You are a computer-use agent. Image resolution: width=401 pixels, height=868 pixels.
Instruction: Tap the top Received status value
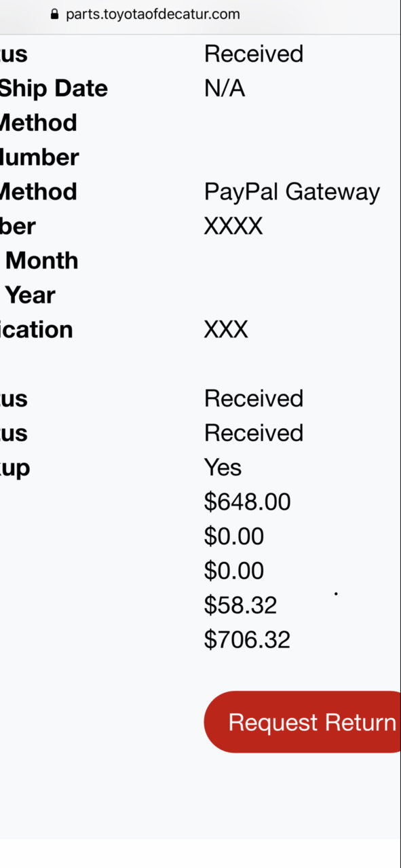click(x=254, y=54)
